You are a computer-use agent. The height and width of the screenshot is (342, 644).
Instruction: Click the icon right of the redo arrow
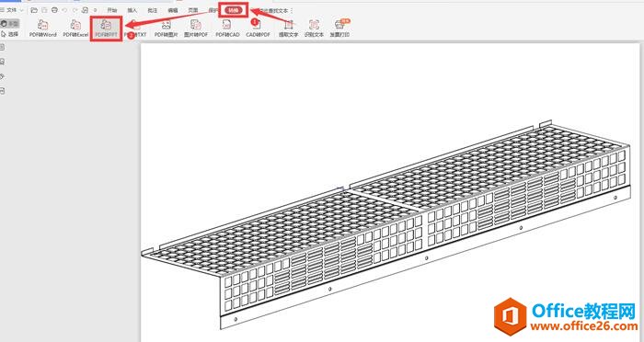coord(85,10)
